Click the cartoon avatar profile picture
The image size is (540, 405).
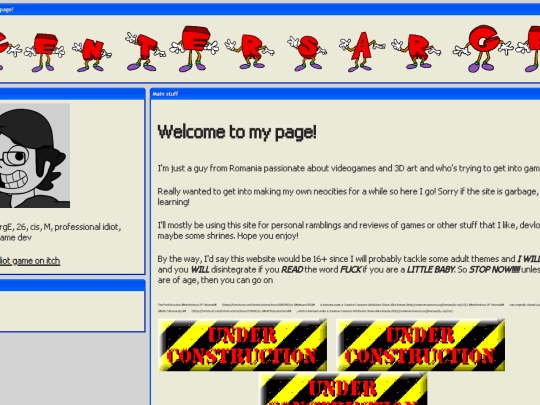[x=35, y=156]
